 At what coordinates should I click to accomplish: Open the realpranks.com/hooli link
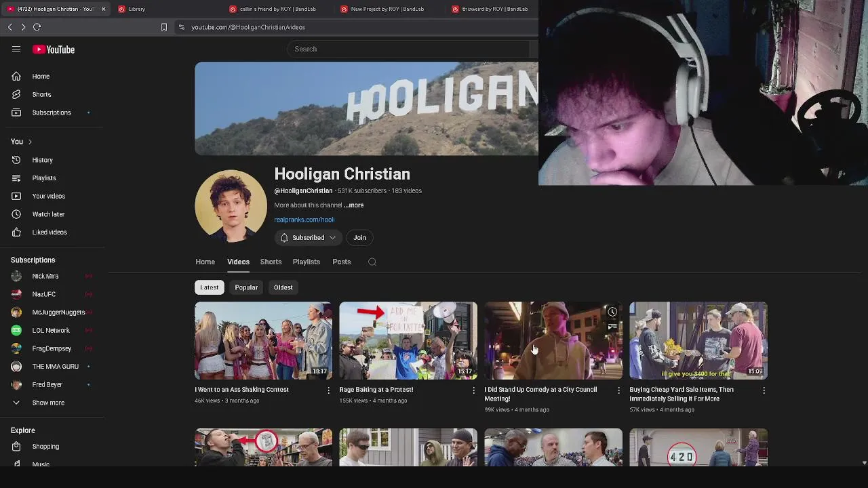click(304, 220)
